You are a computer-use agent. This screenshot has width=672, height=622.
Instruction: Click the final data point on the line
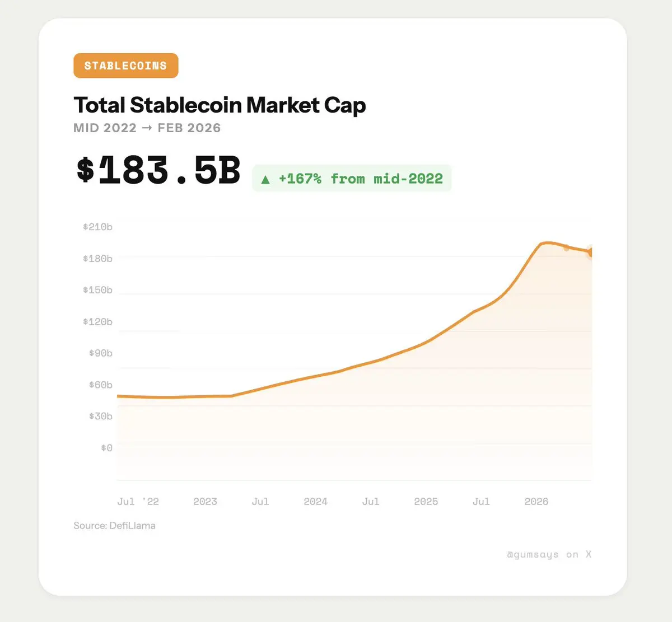[x=591, y=253]
